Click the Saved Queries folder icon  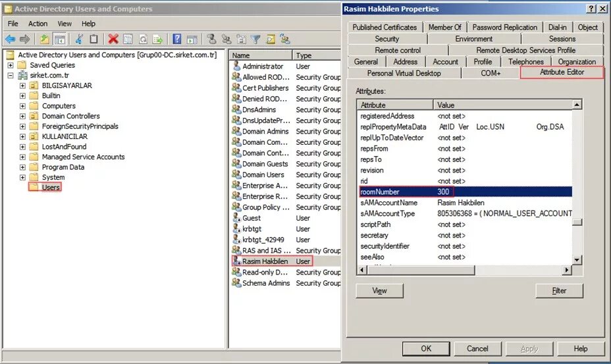(x=22, y=65)
